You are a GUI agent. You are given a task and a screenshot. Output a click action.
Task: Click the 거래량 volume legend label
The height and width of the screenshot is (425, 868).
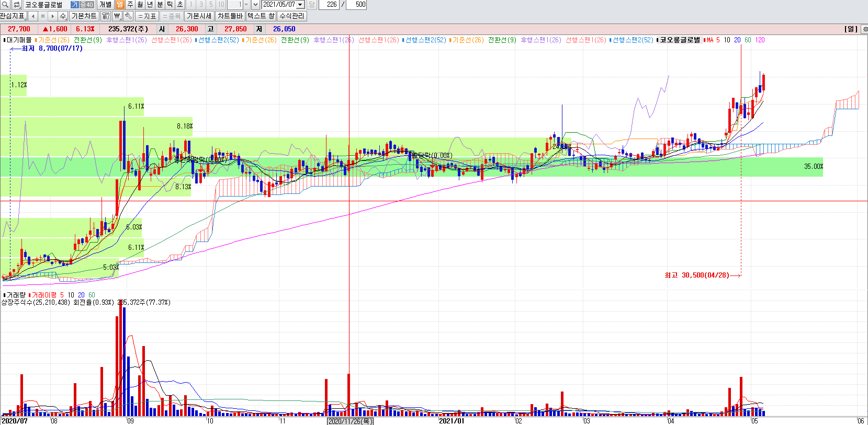[x=15, y=295]
